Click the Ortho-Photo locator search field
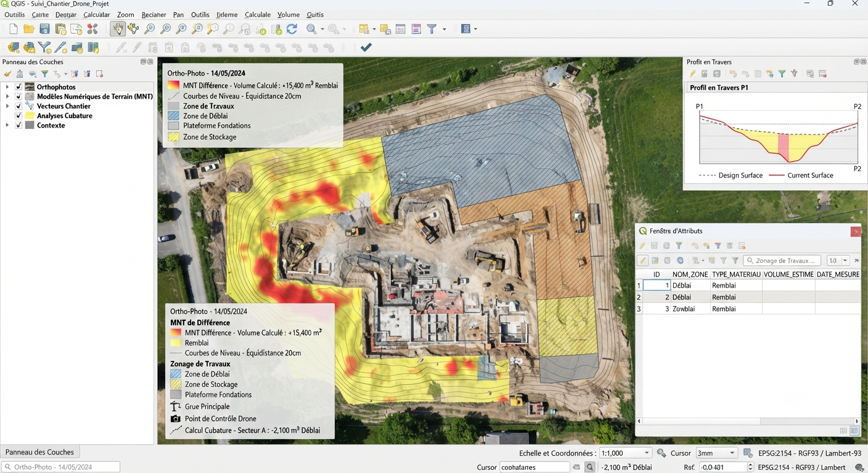Image resolution: width=868 pixels, height=473 pixels. pyautogui.click(x=60, y=467)
